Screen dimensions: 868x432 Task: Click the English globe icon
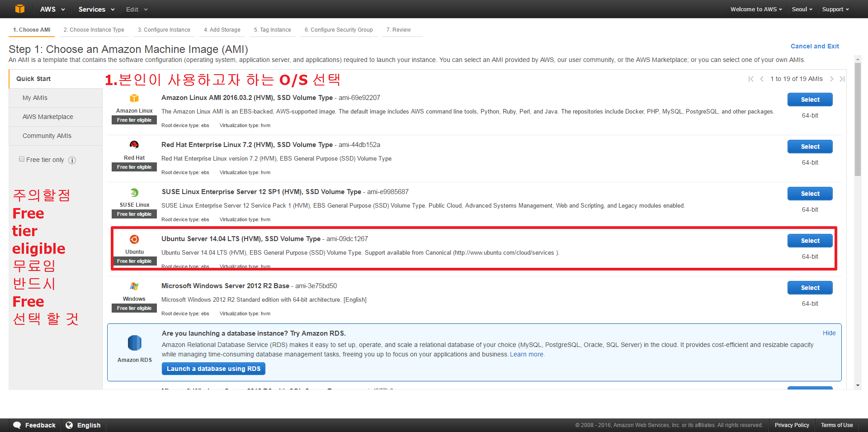(x=69, y=425)
